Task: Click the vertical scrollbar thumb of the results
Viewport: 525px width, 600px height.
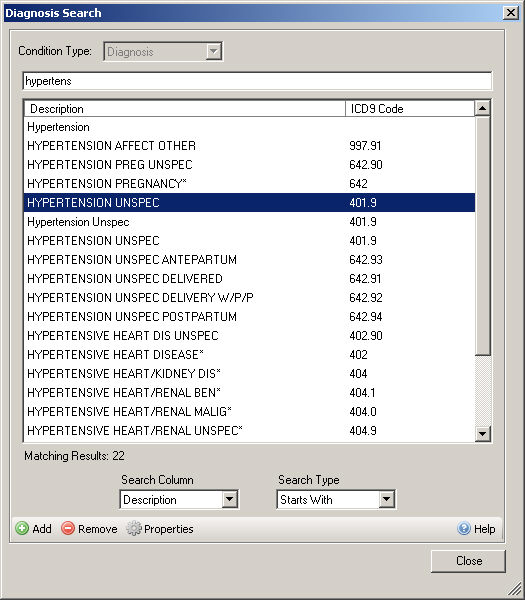Action: pyautogui.click(x=483, y=236)
